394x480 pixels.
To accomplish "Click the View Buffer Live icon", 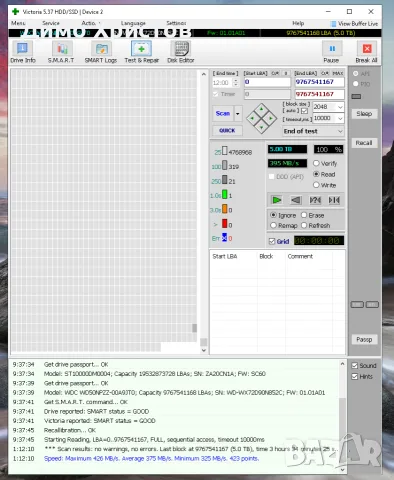I will (x=333, y=24).
